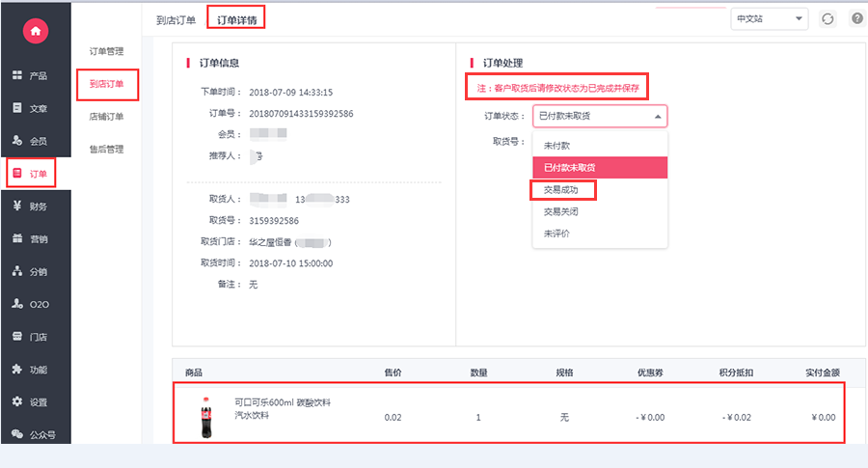The height and width of the screenshot is (468, 868).
Task: Pick the 未付款 status option
Action: tap(556, 146)
